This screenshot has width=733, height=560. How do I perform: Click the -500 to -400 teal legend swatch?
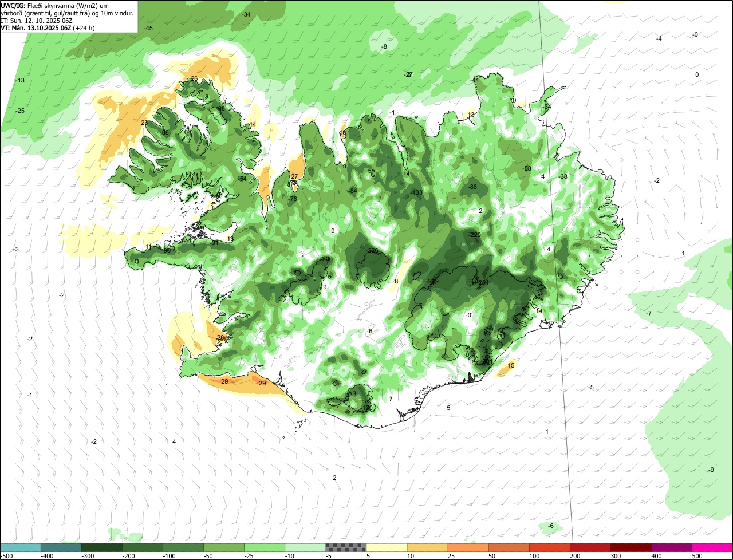[20, 547]
